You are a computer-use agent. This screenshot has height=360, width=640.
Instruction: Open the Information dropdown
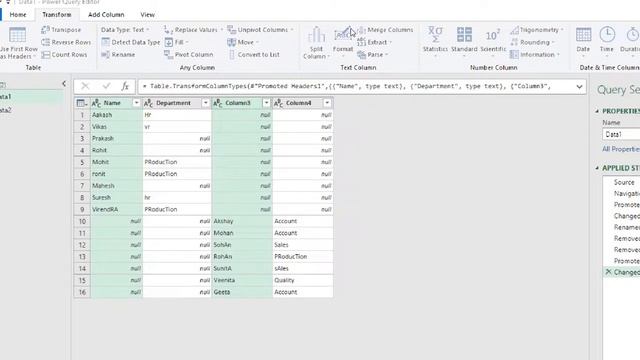(x=535, y=54)
